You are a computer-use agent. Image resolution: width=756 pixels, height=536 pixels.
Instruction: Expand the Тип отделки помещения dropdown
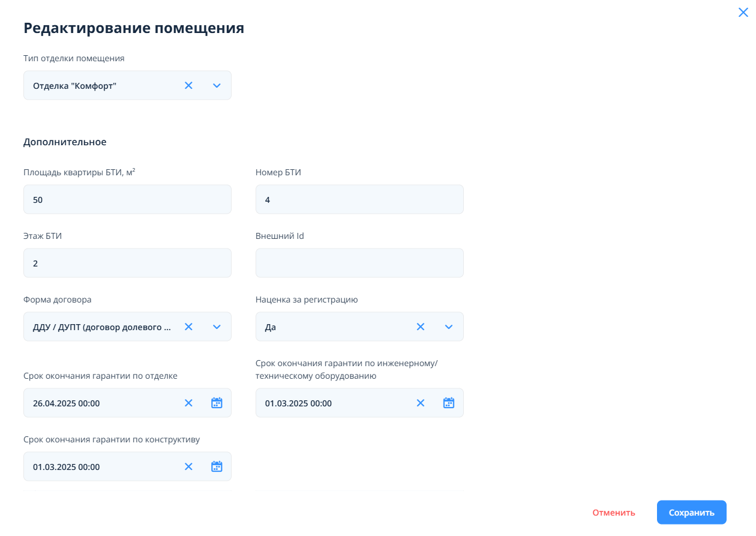click(217, 86)
